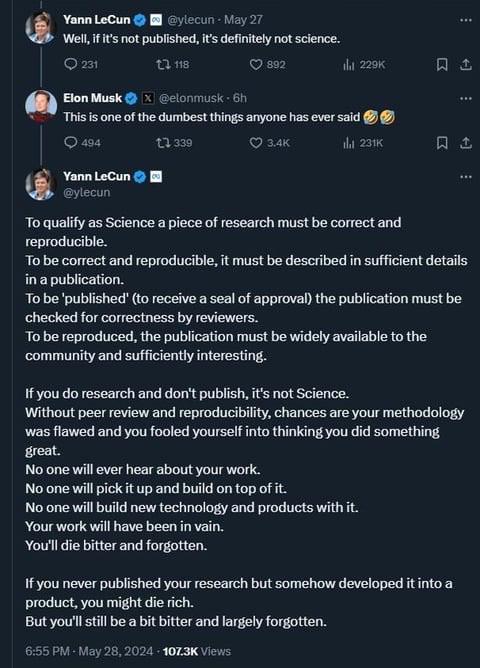Share Elon Musk's tweet

[x=466, y=143]
